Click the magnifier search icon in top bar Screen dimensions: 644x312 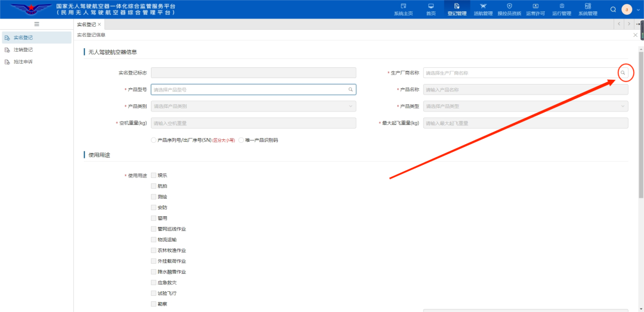point(613,10)
